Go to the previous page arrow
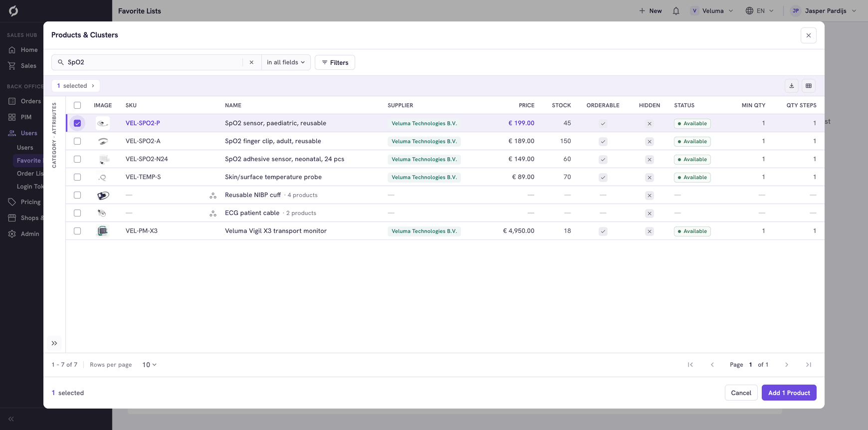 (x=712, y=365)
